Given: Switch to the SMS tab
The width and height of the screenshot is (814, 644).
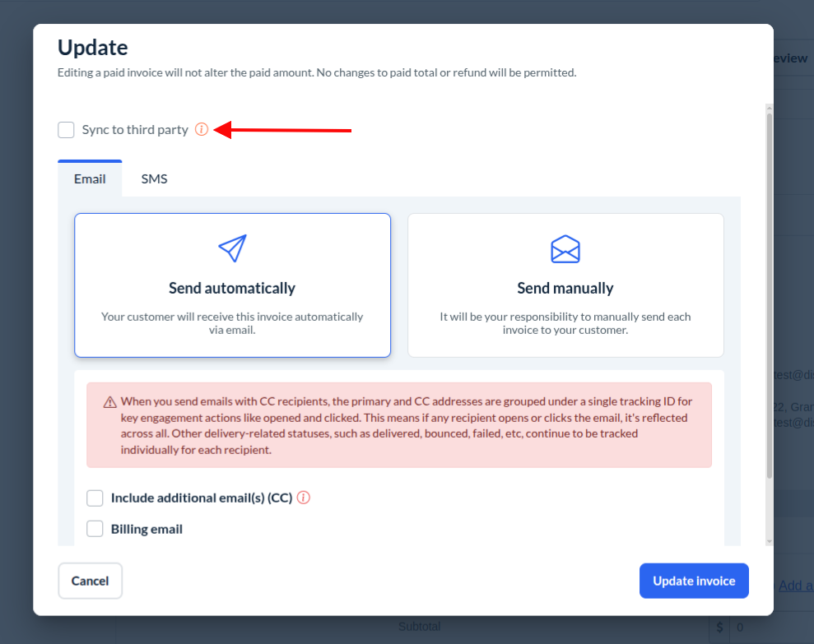Looking at the screenshot, I should pos(154,178).
